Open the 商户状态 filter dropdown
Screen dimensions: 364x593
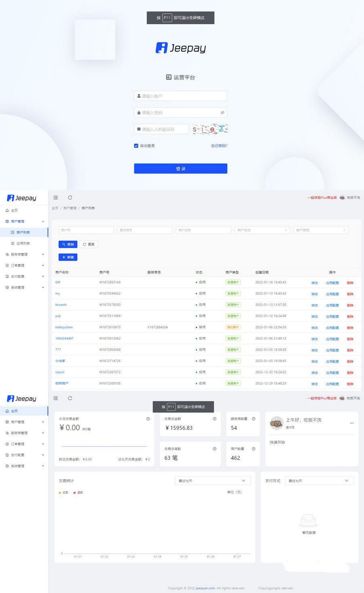point(262,230)
